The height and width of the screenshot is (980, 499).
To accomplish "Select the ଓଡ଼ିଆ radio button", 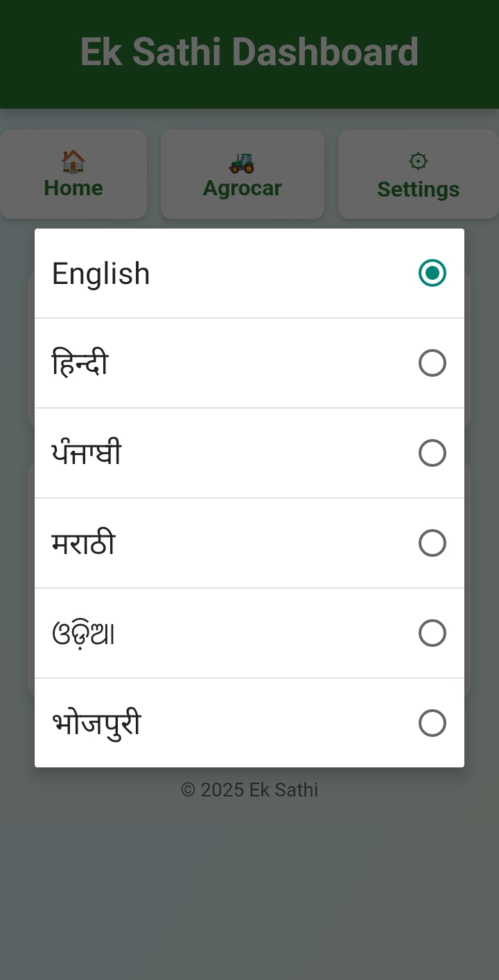I will 432,633.
